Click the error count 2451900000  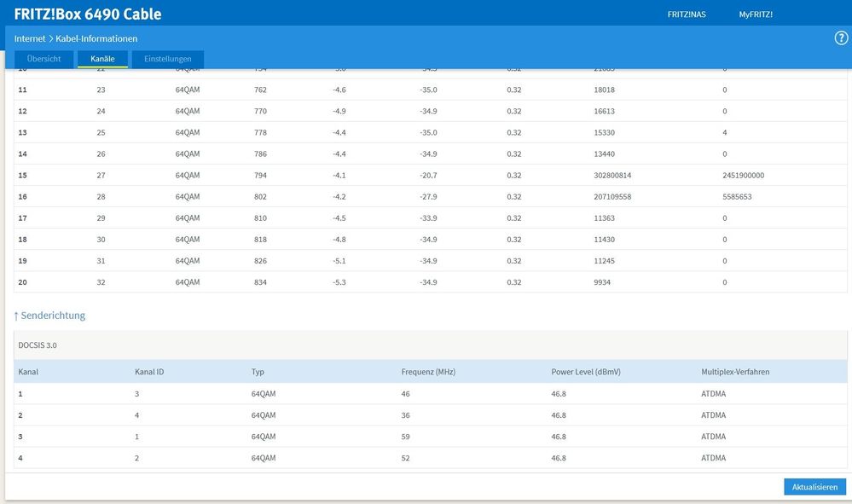coord(744,176)
